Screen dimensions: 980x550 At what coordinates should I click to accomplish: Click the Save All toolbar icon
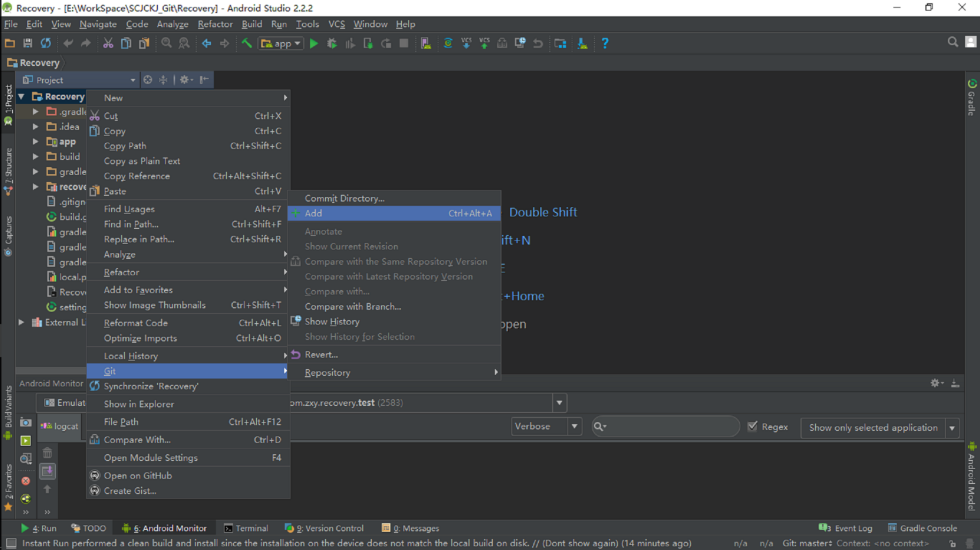(28, 43)
